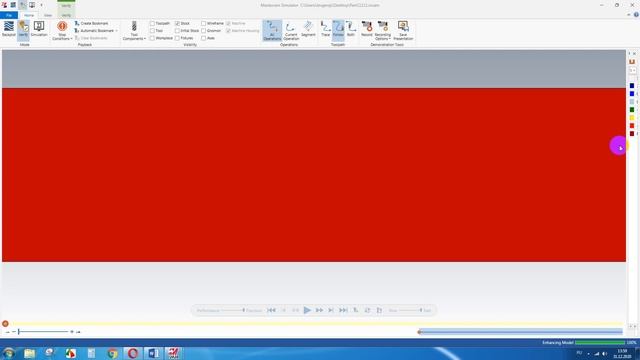
Task: Click the lower timeline range bar
Action: (521, 332)
